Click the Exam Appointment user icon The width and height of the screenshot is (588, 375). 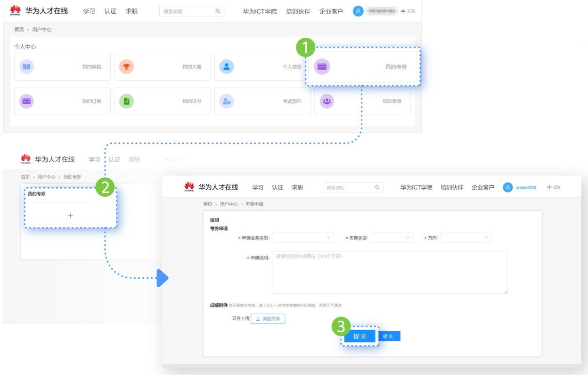pyautogui.click(x=227, y=101)
